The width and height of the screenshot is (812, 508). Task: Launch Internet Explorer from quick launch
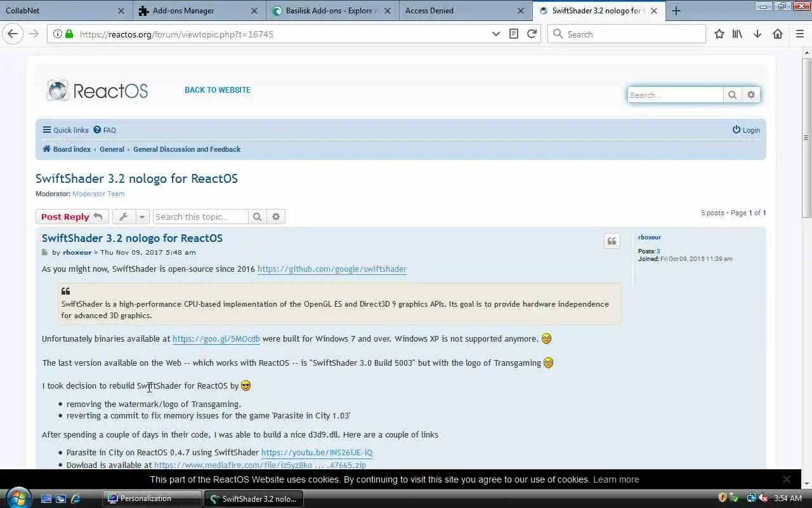(x=75, y=498)
